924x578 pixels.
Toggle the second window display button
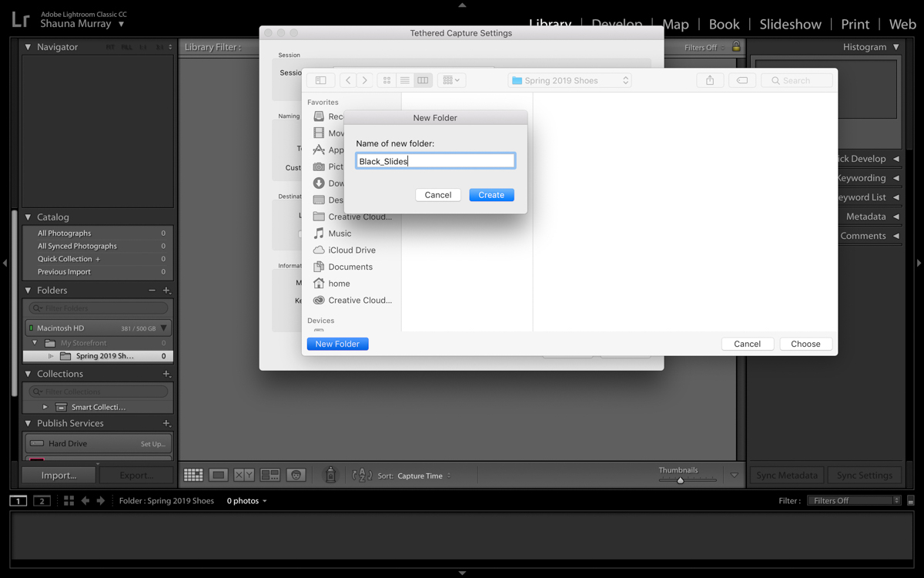click(42, 501)
